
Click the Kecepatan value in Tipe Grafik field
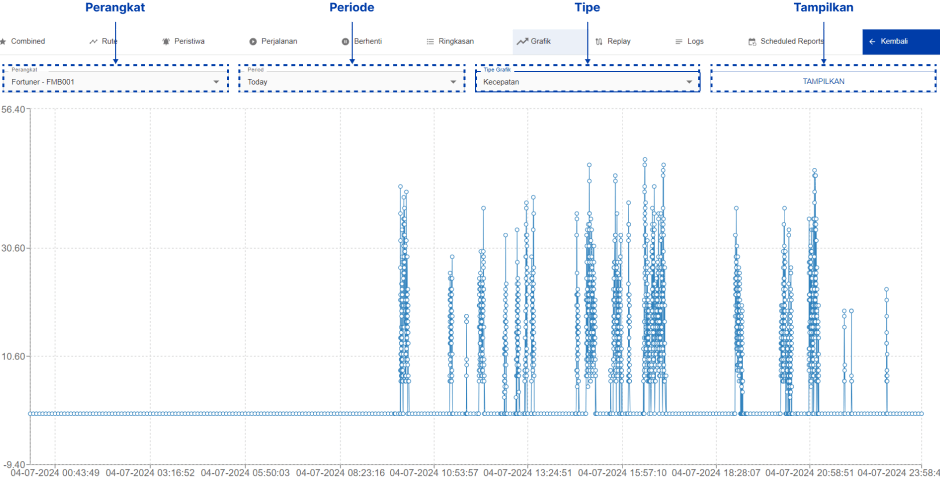[x=502, y=83]
